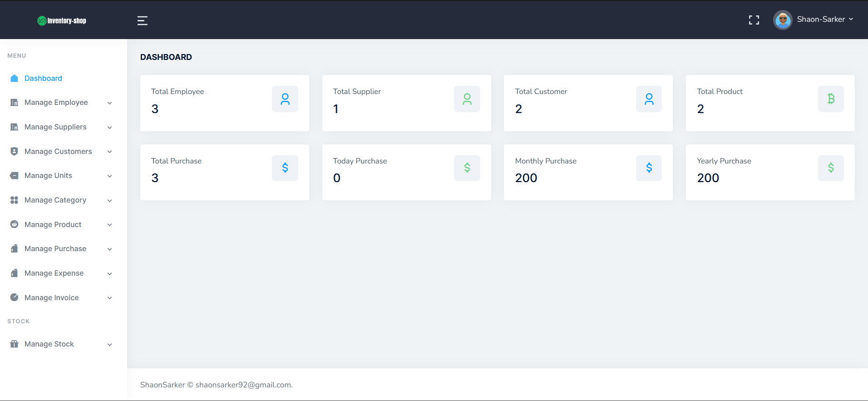Expand the Manage Invoice chevron
This screenshot has height=401, width=868.
tap(109, 298)
